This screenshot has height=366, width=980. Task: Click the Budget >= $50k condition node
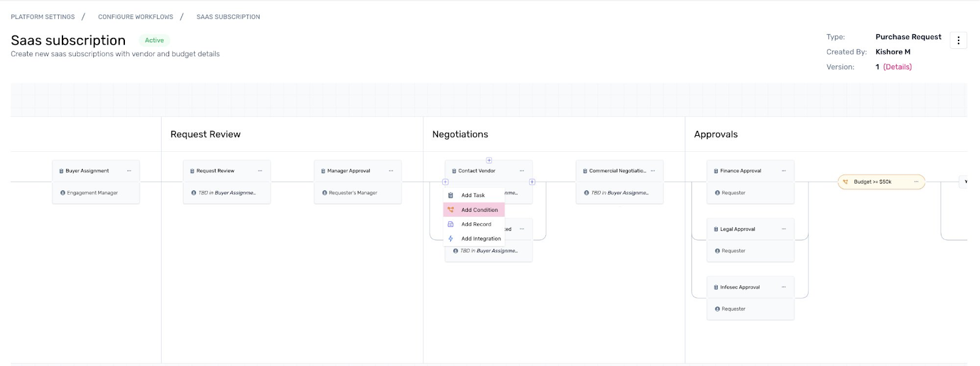(x=873, y=182)
